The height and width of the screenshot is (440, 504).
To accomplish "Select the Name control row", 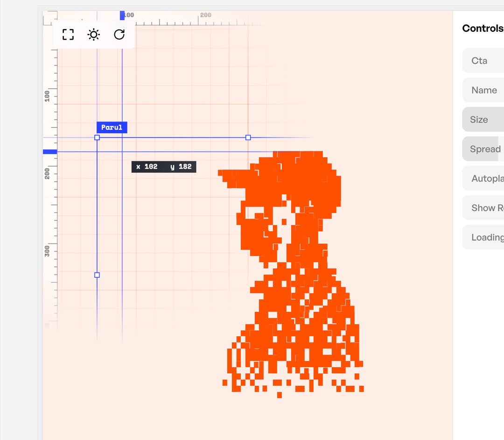I will (483, 90).
